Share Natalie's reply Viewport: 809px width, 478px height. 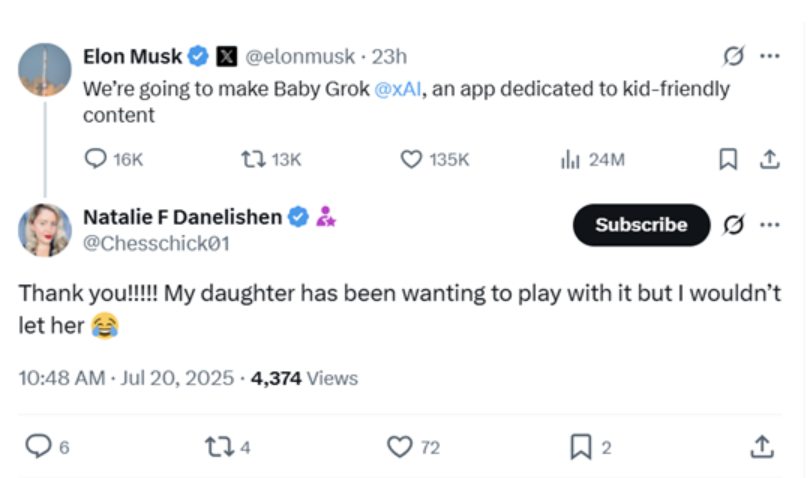click(x=762, y=447)
